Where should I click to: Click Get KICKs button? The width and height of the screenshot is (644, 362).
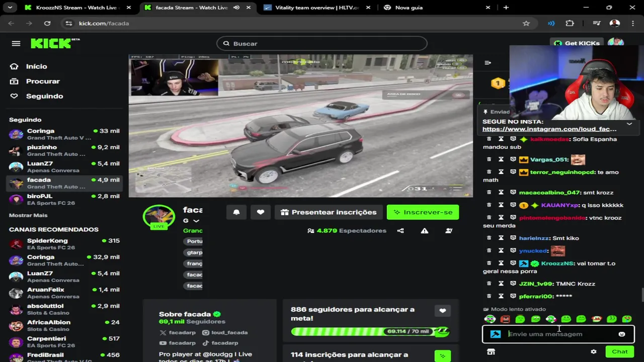[x=576, y=43]
